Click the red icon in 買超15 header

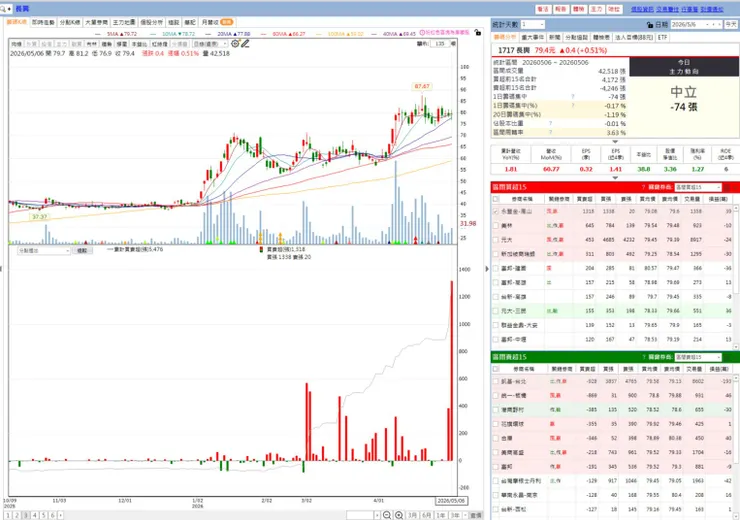pos(727,187)
